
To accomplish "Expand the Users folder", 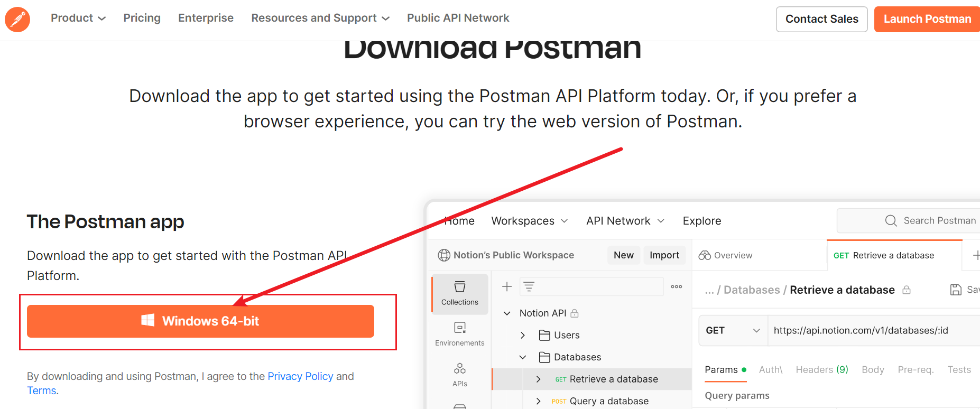I will click(x=523, y=335).
